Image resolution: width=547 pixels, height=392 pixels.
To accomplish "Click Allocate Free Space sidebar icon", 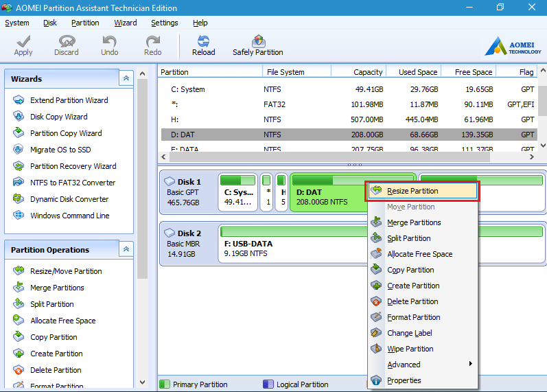I will [x=19, y=320].
